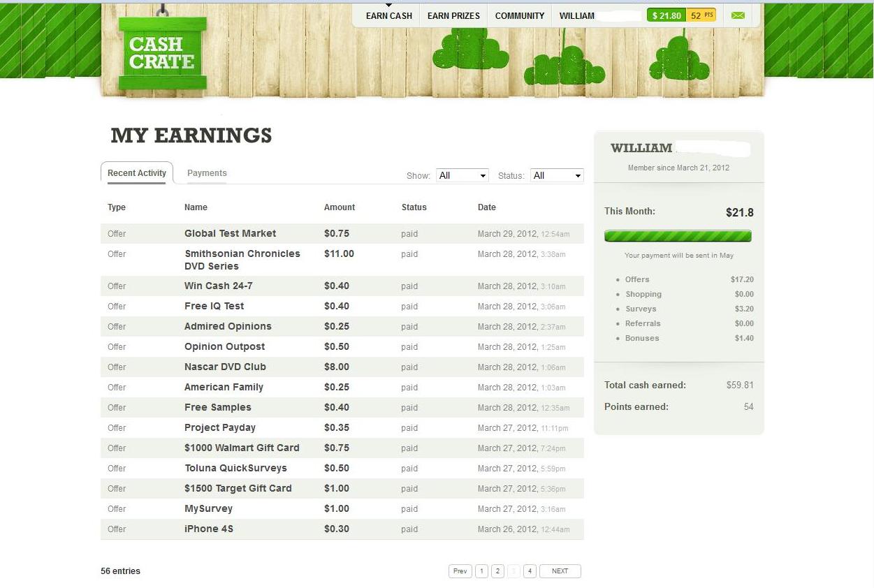This screenshot has height=588, width=874.
Task: Click the NEXT pagination button
Action: click(x=560, y=571)
